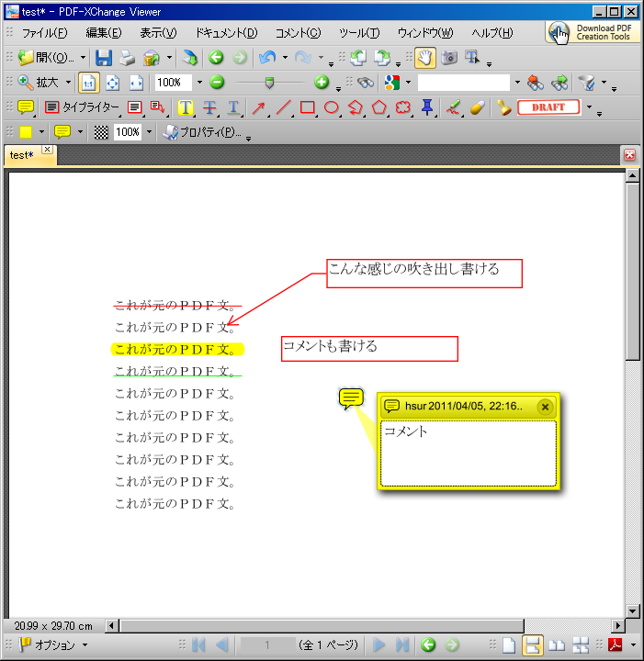
Task: Click the yellow Sticky Note tool
Action: tap(26, 107)
